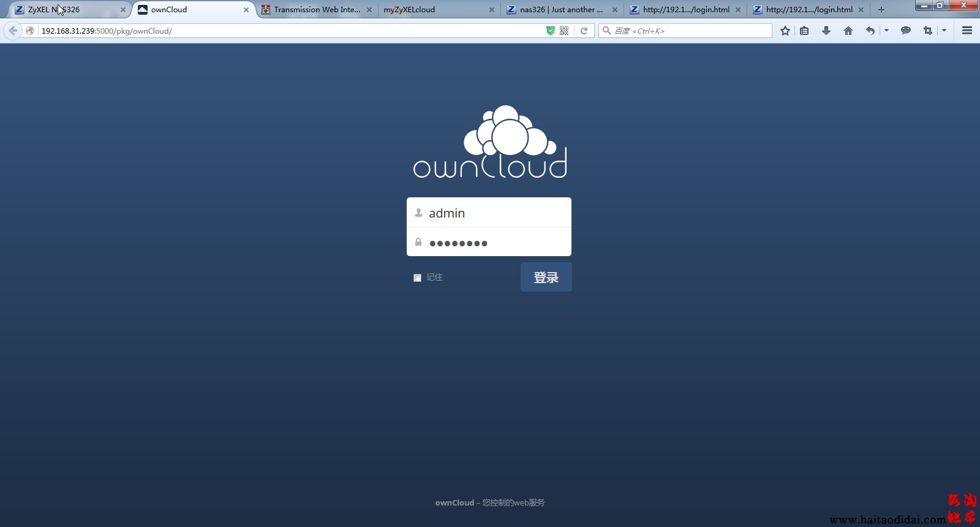Close the nas326 tab
Screen dimensions: 980x527
614,10
